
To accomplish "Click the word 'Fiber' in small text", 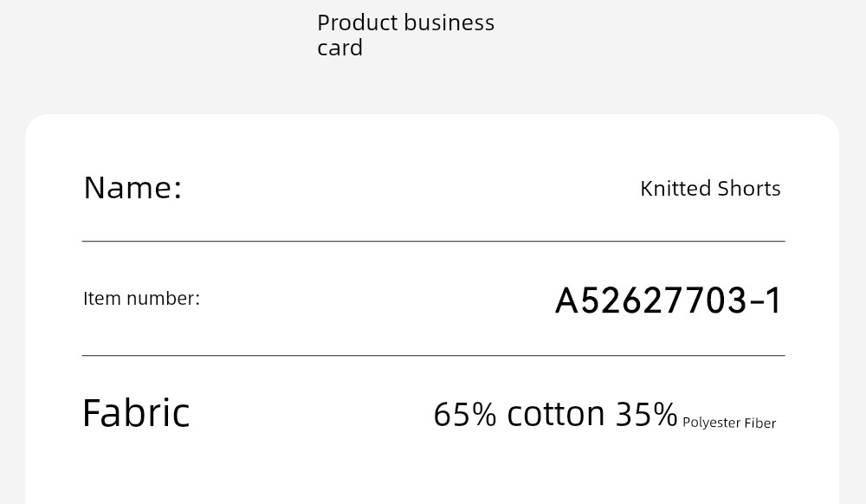I will 760,423.
